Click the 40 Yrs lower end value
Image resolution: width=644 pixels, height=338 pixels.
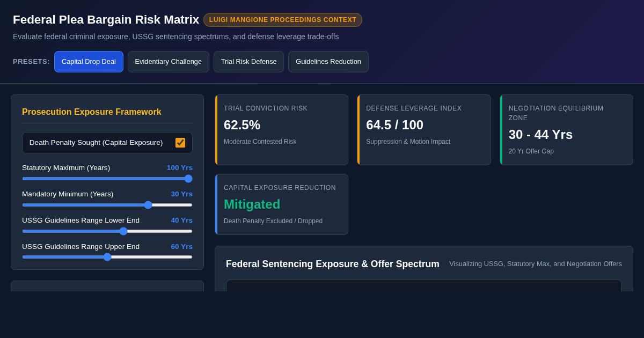click(x=182, y=221)
